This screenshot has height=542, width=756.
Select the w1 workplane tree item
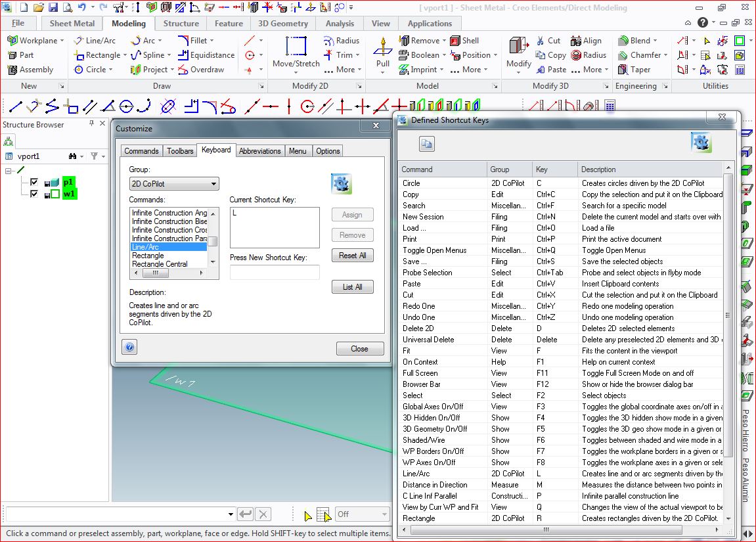click(x=69, y=194)
